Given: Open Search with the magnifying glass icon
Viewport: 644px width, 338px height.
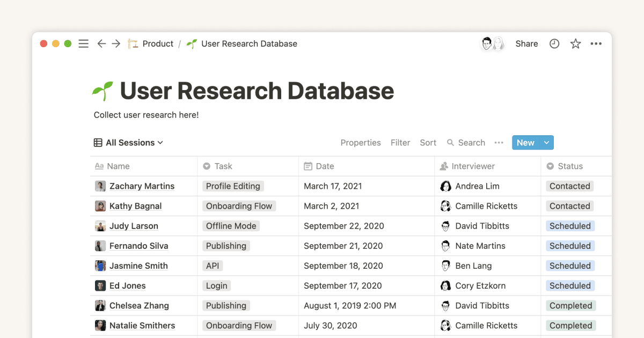Looking at the screenshot, I should [x=451, y=142].
